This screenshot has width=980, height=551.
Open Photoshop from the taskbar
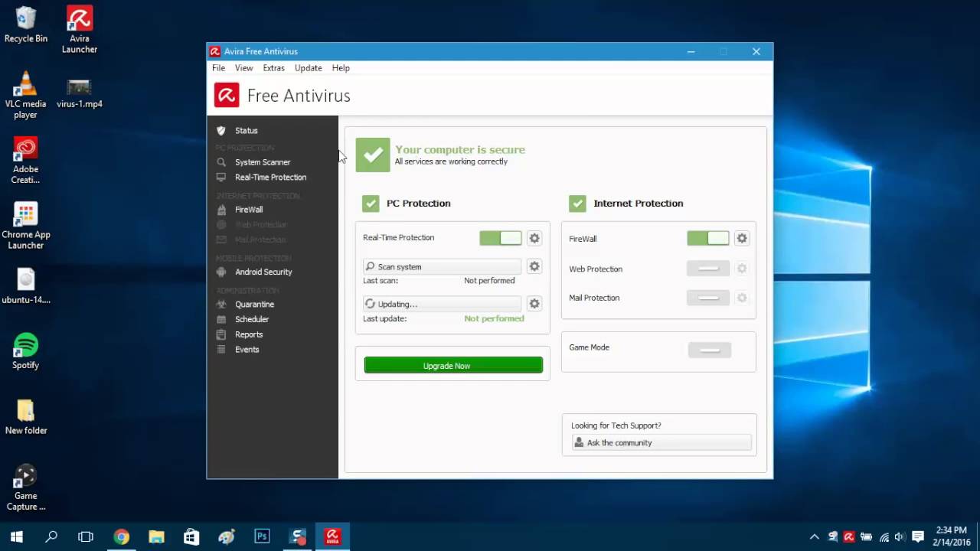[262, 536]
